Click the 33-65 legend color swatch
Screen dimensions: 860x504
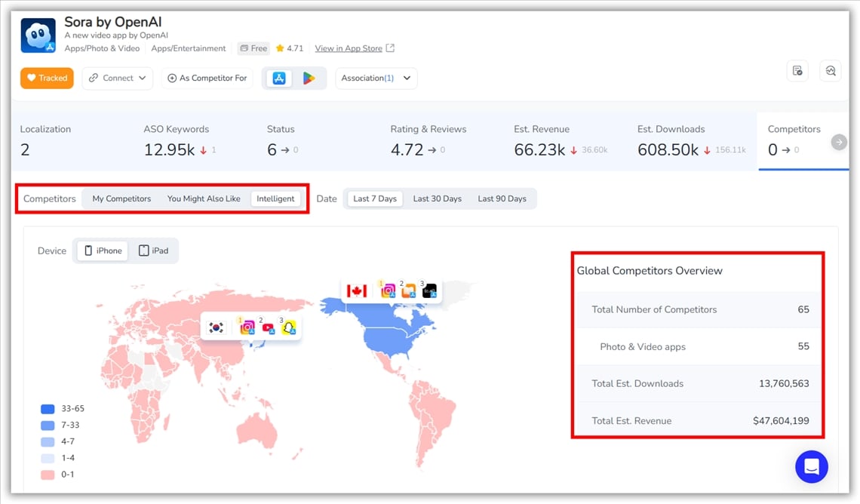(x=48, y=409)
